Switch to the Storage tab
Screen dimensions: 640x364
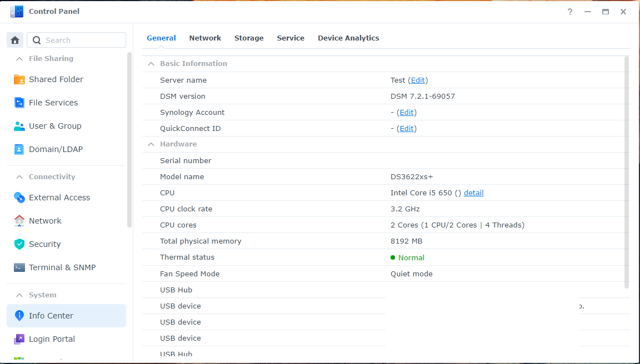249,38
